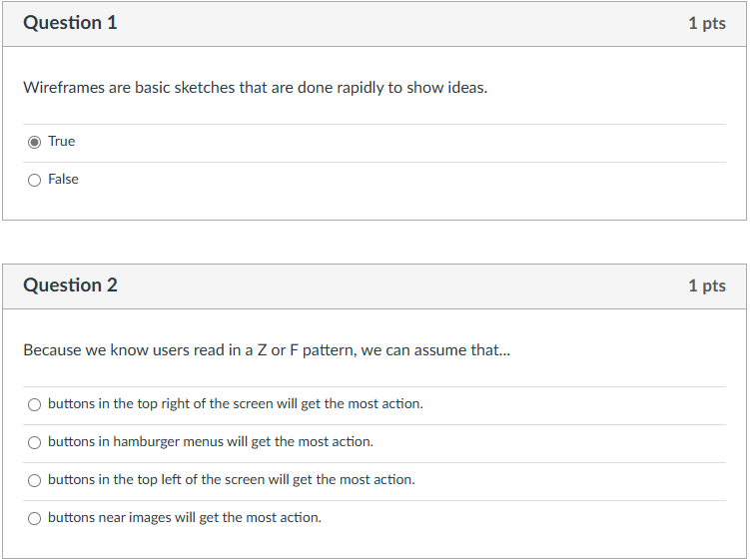The image size is (750, 560).
Task: Click the "True" answer label
Action: point(62,142)
